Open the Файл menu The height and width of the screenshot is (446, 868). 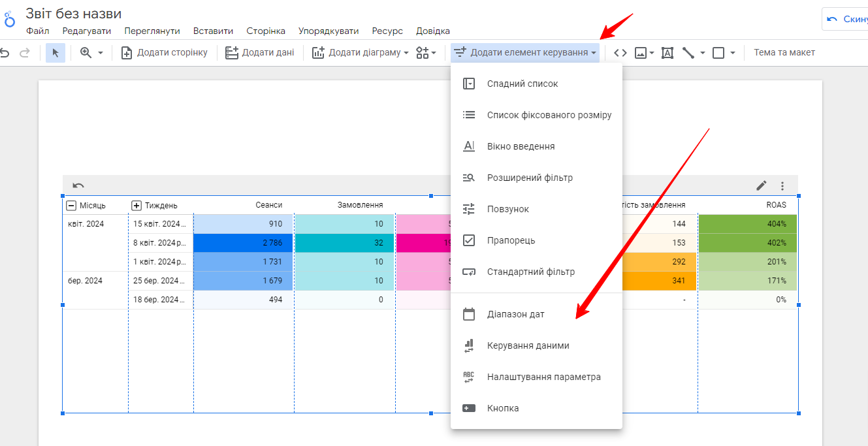(38, 31)
